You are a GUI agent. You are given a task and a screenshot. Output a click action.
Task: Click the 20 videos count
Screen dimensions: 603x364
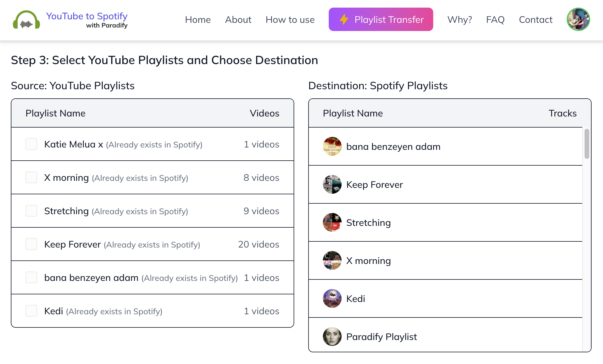(x=258, y=244)
